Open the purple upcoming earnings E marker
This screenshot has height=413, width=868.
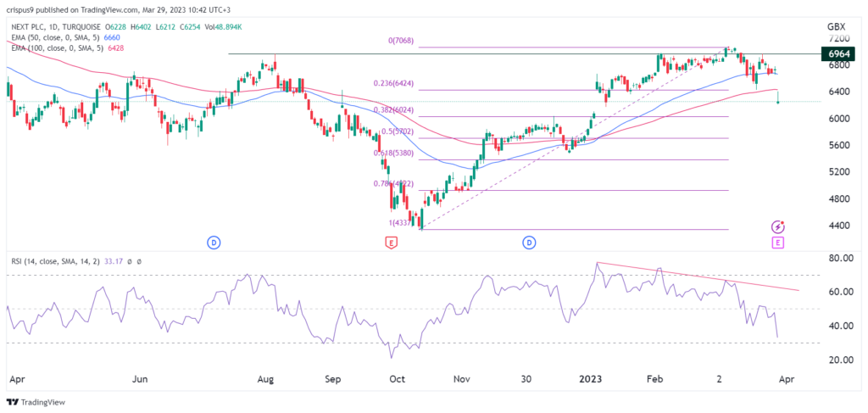(779, 242)
